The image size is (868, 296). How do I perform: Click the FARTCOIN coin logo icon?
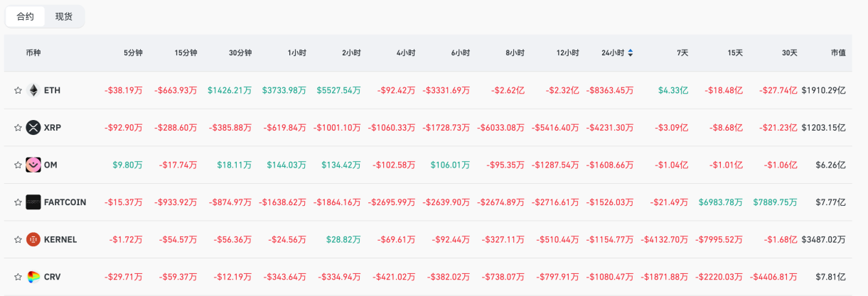click(x=33, y=202)
